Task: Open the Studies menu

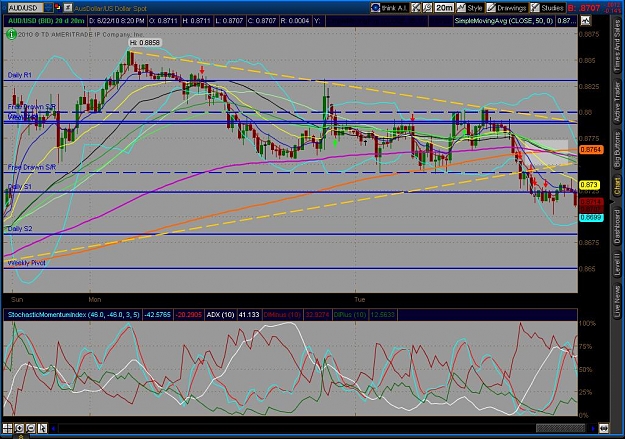Action: point(547,8)
